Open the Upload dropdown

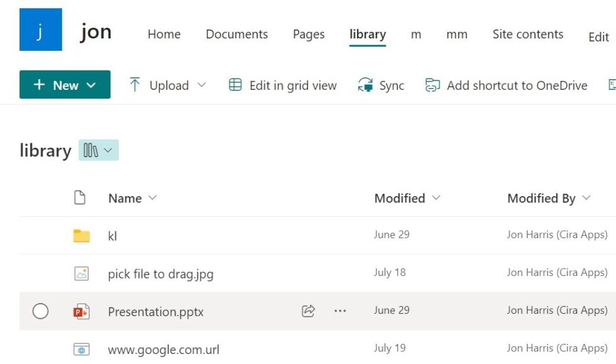pos(202,85)
